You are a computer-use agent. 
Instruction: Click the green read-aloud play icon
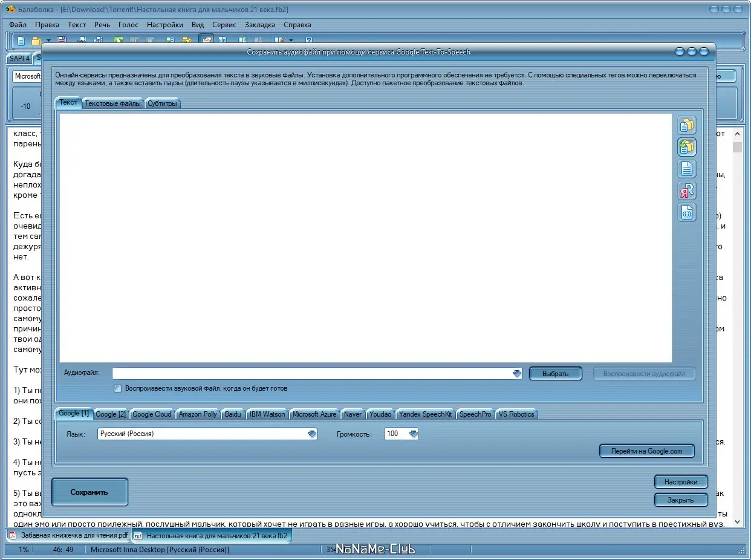click(119, 39)
